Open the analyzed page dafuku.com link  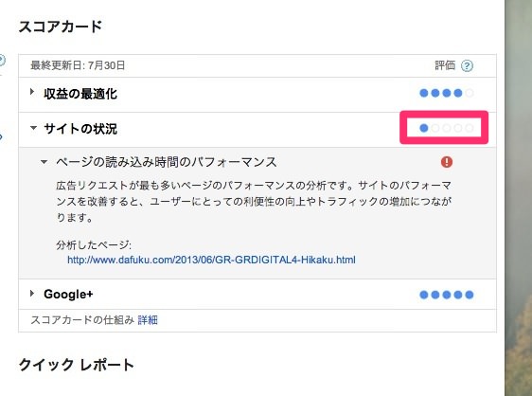coord(211,260)
